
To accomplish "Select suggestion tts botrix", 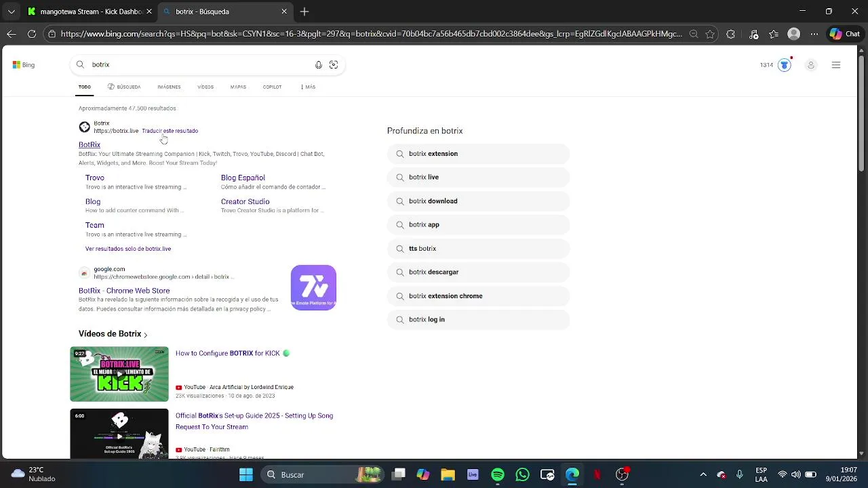I will point(478,249).
